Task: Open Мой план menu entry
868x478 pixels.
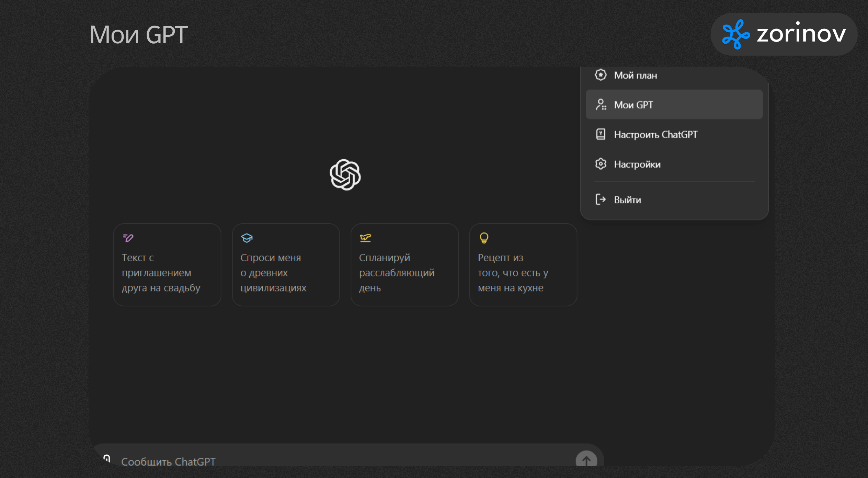Action: point(635,75)
